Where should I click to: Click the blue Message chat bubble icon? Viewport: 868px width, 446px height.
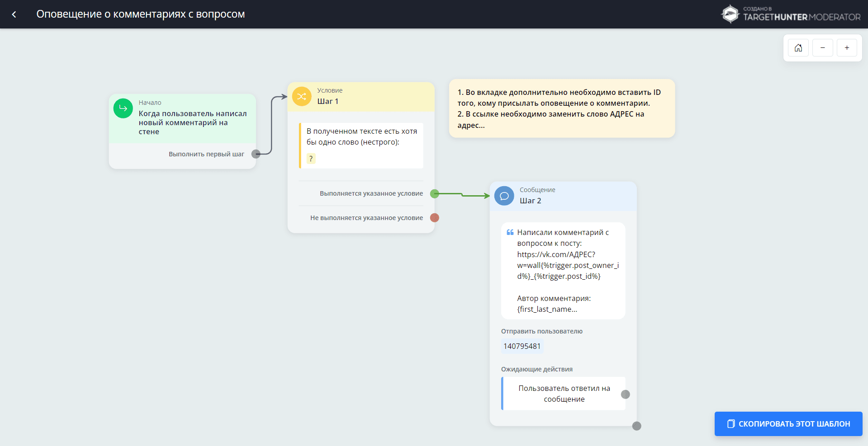[504, 196]
